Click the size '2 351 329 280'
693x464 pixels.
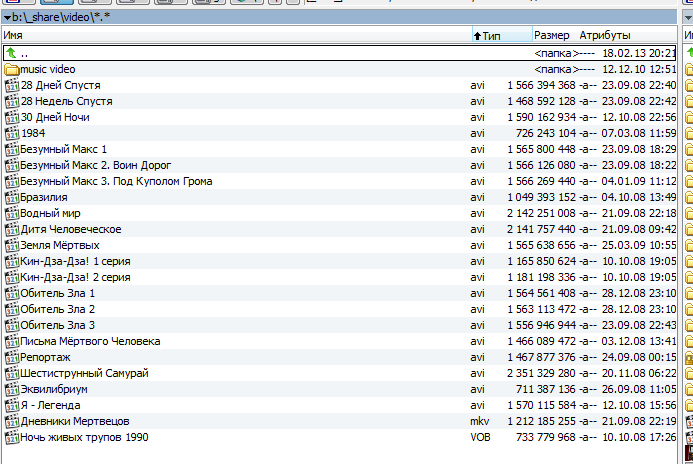541,373
